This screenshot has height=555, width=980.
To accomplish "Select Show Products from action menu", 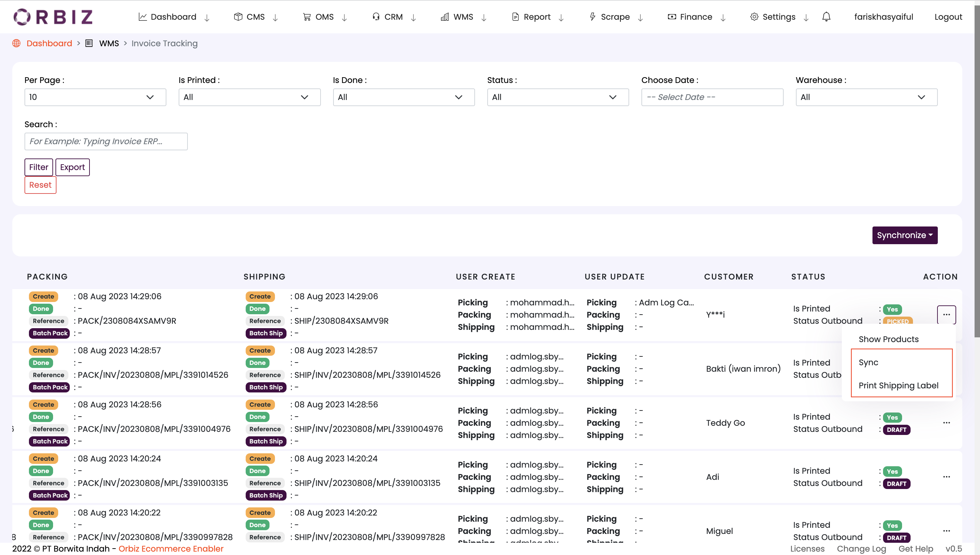I will [x=888, y=339].
